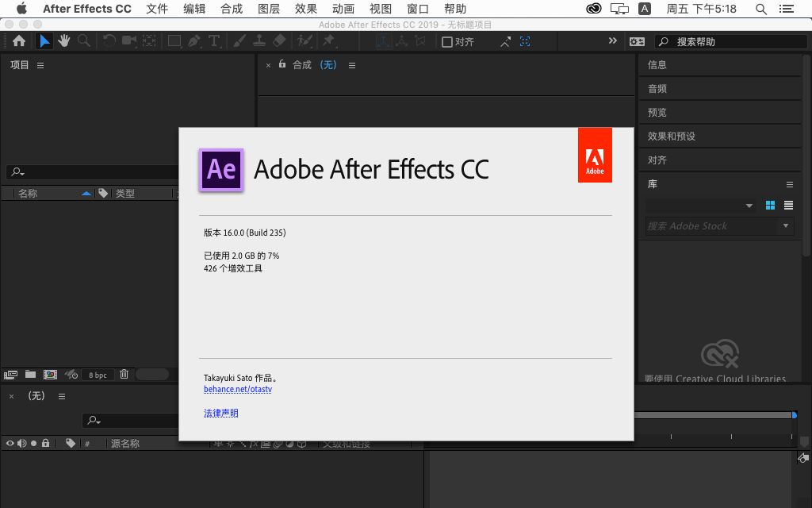Open the 动画 menu
The image size is (812, 508).
pos(343,9)
